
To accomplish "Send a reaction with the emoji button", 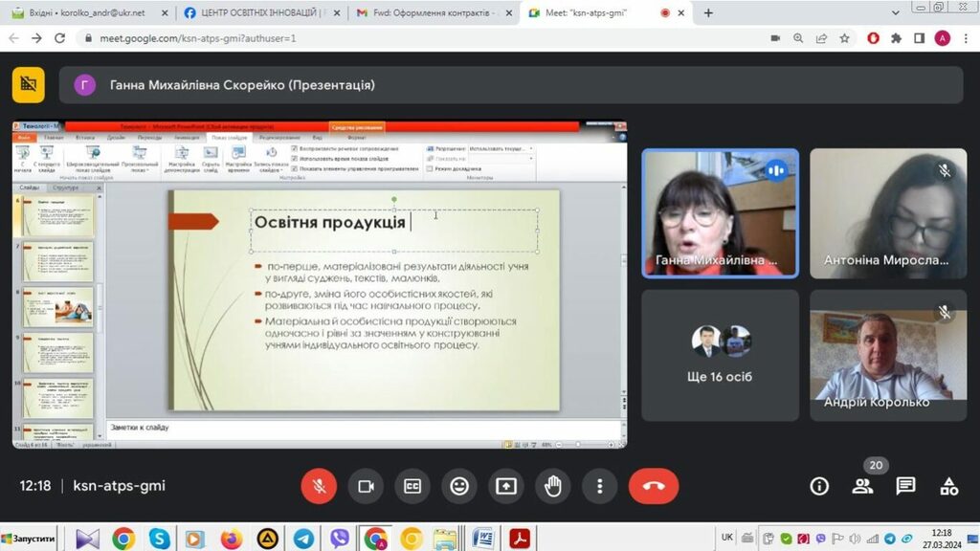I will tap(459, 486).
